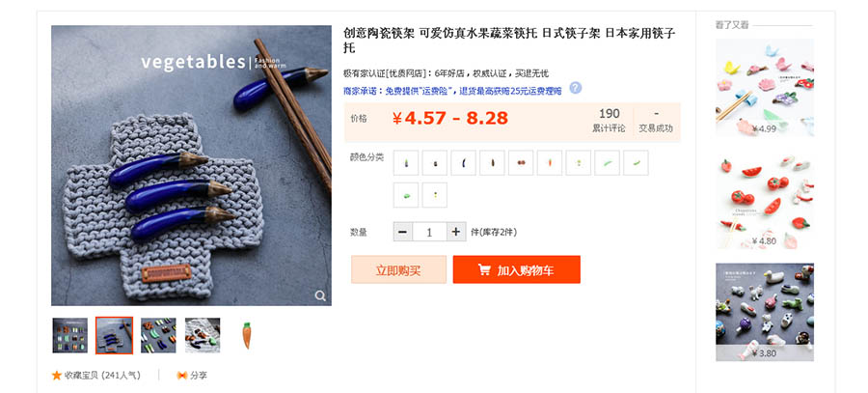Image resolution: width=868 pixels, height=393 pixels.
Task: Select the orange carrot color option
Action: click(550, 163)
